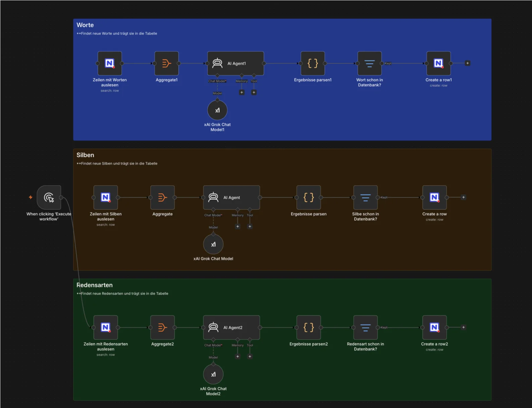
Task: Open the 'Wort schon in Datenbank?' filter node
Action: pyautogui.click(x=370, y=63)
